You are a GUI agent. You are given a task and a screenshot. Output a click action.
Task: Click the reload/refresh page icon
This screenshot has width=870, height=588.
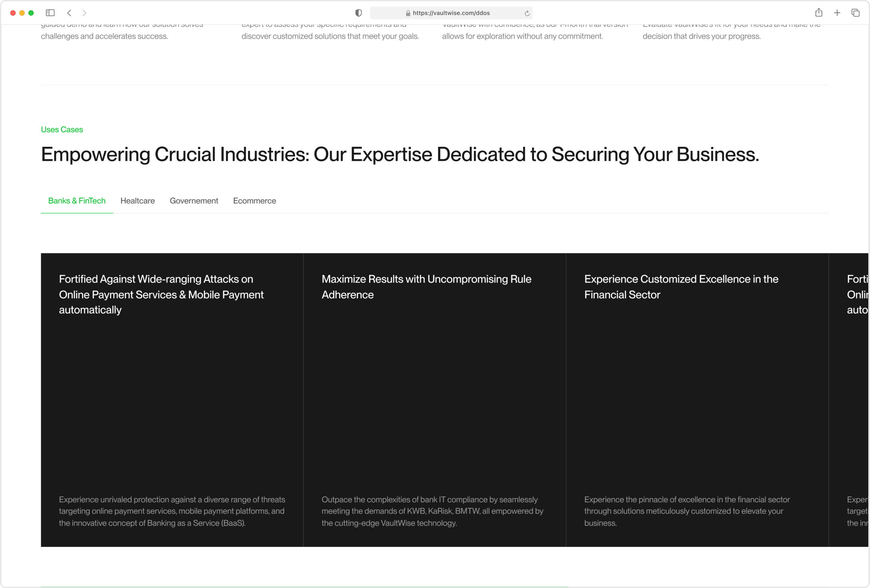point(528,13)
